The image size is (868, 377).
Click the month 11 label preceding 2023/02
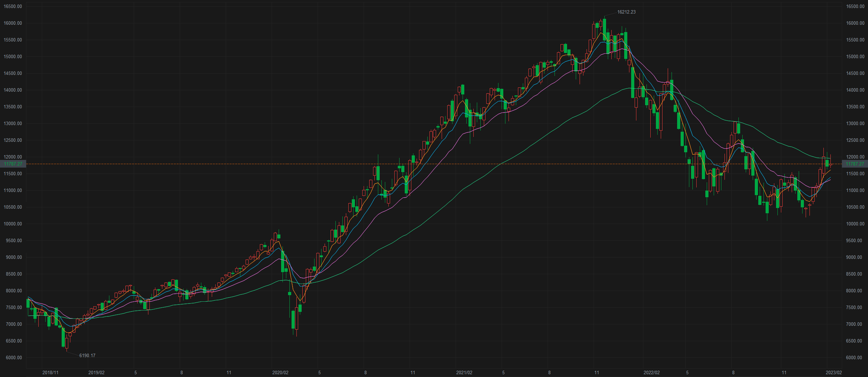[784, 372]
